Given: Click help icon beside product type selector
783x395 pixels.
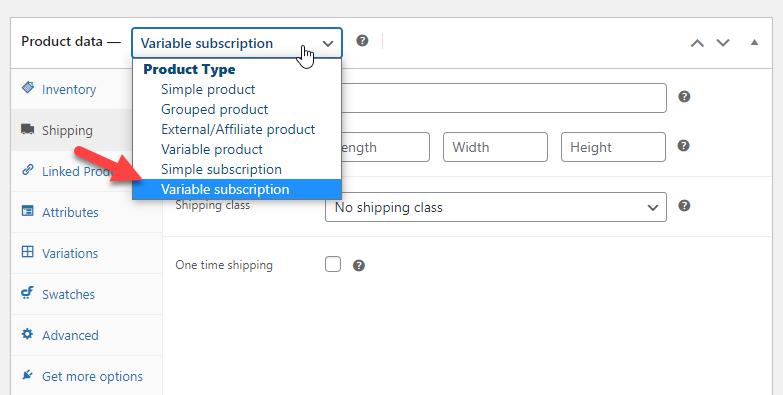Looking at the screenshot, I should coord(362,41).
